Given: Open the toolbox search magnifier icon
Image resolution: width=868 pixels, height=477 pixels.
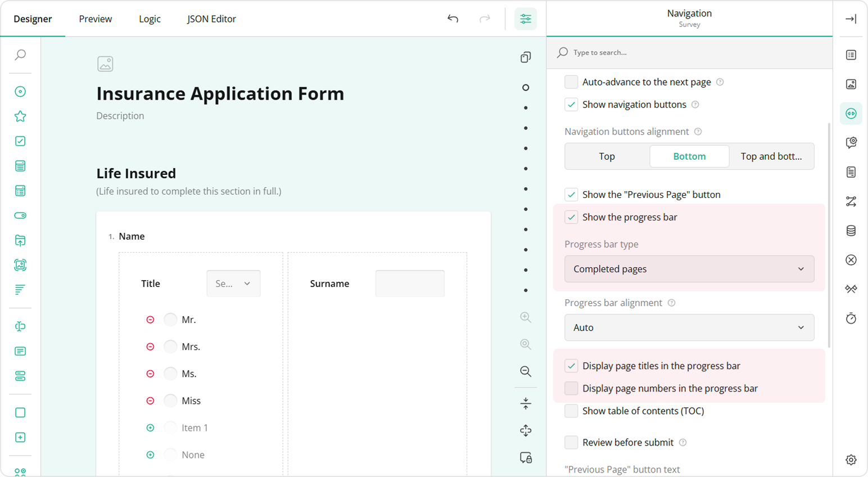Looking at the screenshot, I should (20, 55).
